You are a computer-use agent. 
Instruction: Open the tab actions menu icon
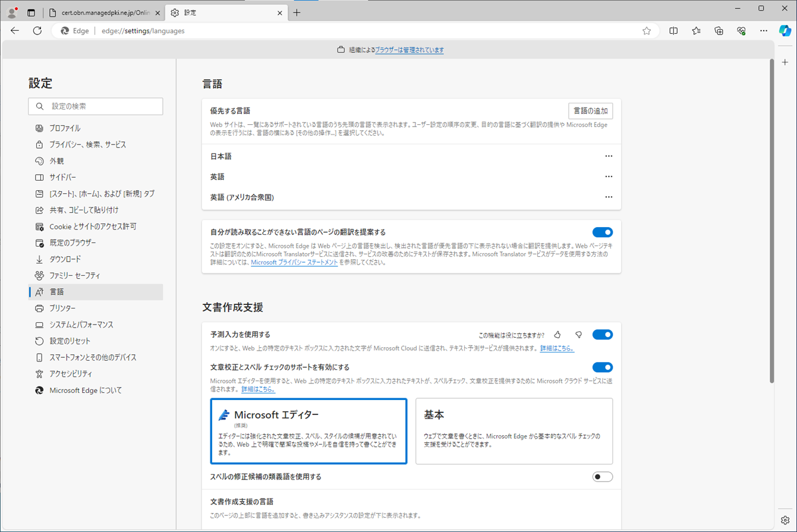(x=31, y=12)
